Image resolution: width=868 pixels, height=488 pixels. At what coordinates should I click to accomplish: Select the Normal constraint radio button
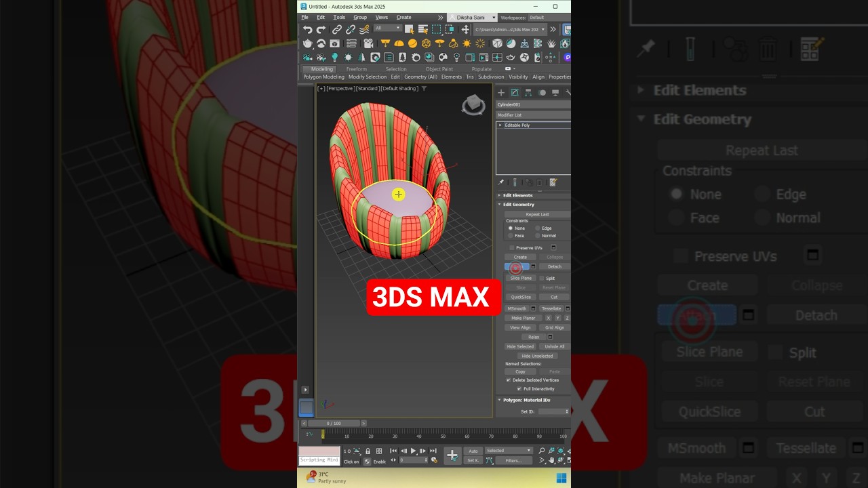(538, 236)
